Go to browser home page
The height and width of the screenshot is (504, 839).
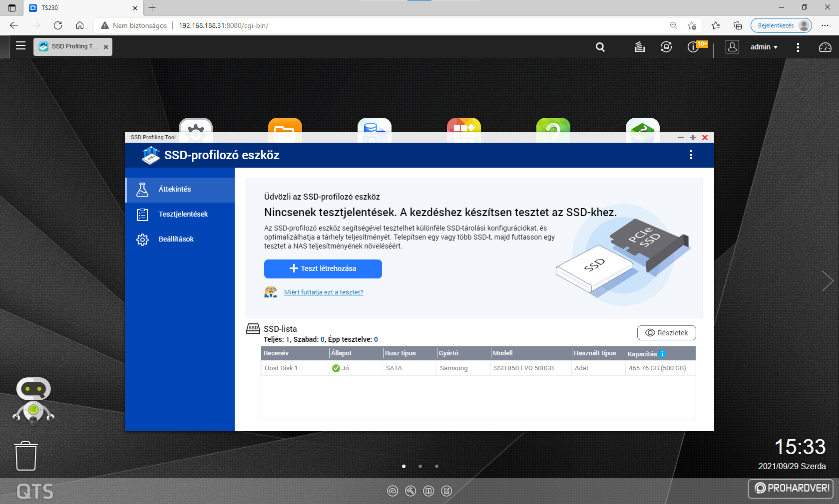[80, 25]
